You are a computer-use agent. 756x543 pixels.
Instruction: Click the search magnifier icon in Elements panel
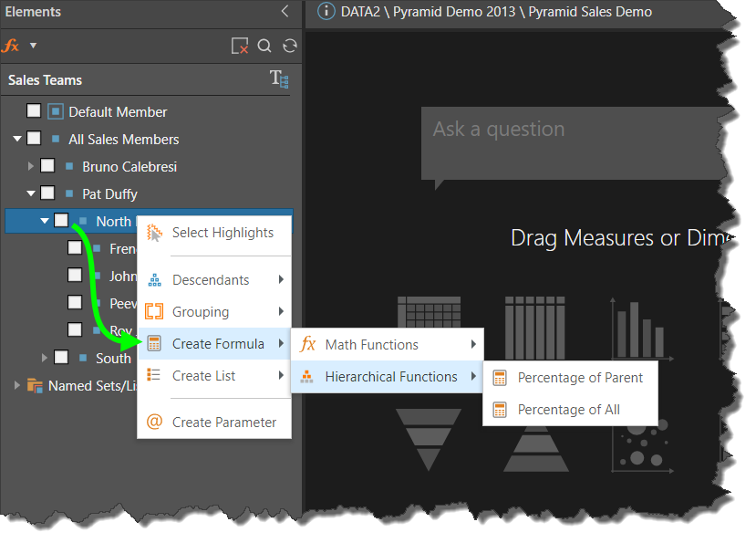click(x=264, y=46)
